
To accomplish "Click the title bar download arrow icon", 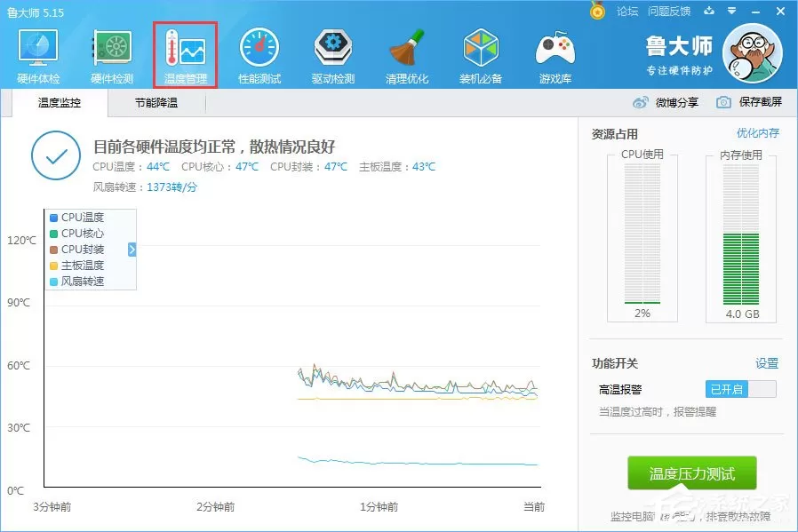I will (709, 11).
